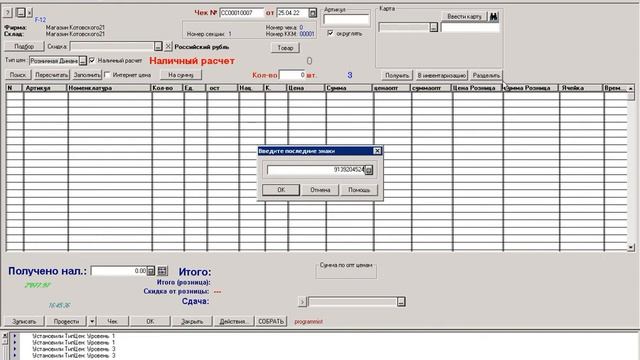Viewport: 640px width, 360px height.
Task: Click the binoculars card search icon
Action: pos(493,17)
